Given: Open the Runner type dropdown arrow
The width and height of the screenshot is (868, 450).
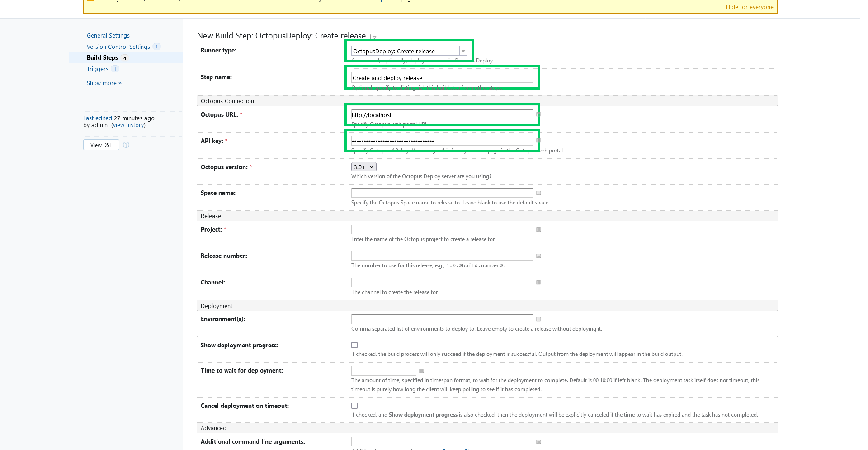Looking at the screenshot, I should [463, 51].
